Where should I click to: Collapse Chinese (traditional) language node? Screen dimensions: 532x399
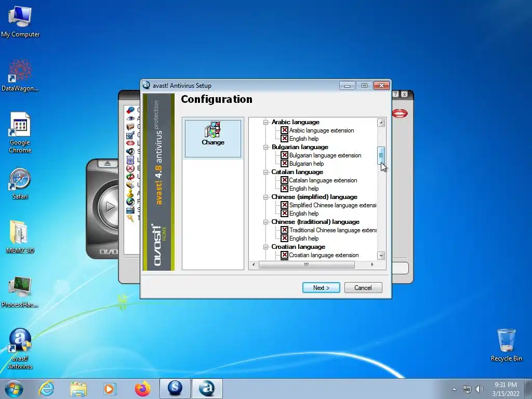(265, 222)
